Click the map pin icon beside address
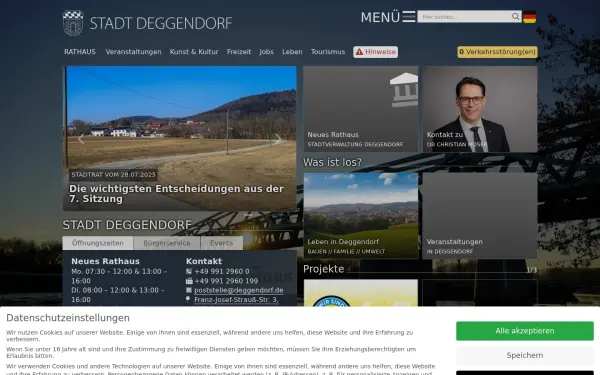Screen dimensions: 600x375 [188, 299]
